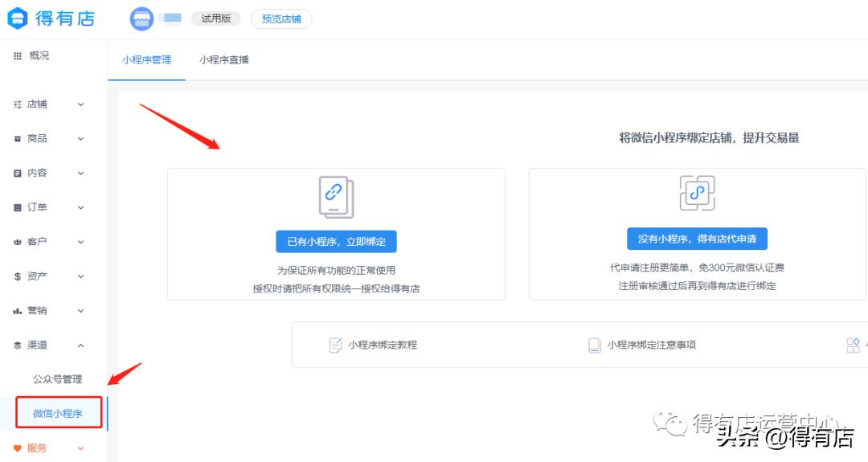868x462 pixels.
Task: Click text 授权时请把所有权限统一授权给得有店
Action: click(x=336, y=288)
